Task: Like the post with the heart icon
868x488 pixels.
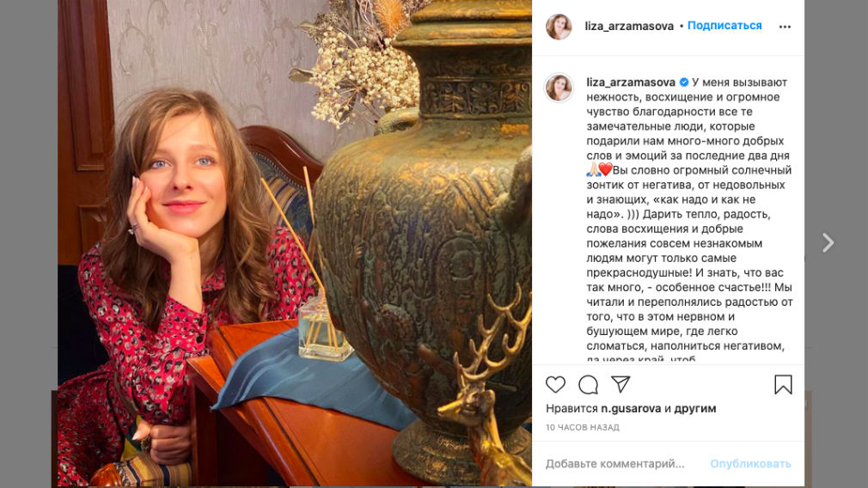Action: click(555, 385)
